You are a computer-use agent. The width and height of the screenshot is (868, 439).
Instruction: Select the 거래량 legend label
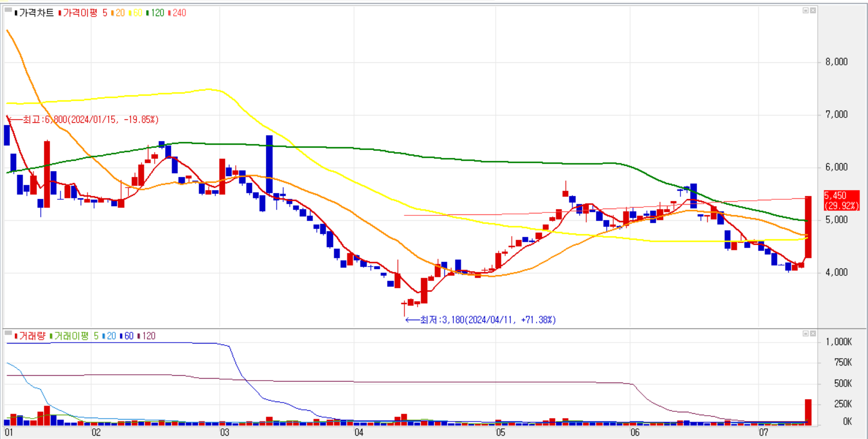(x=30, y=336)
